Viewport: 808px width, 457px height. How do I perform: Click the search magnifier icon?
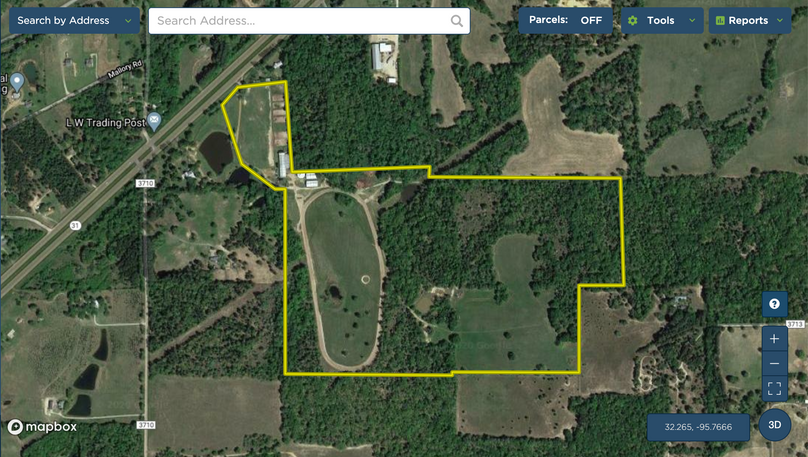(457, 21)
